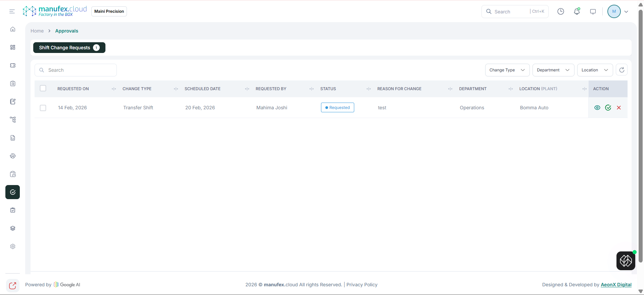Open the AI assistant floating icon
This screenshot has height=295, width=644.
click(626, 260)
